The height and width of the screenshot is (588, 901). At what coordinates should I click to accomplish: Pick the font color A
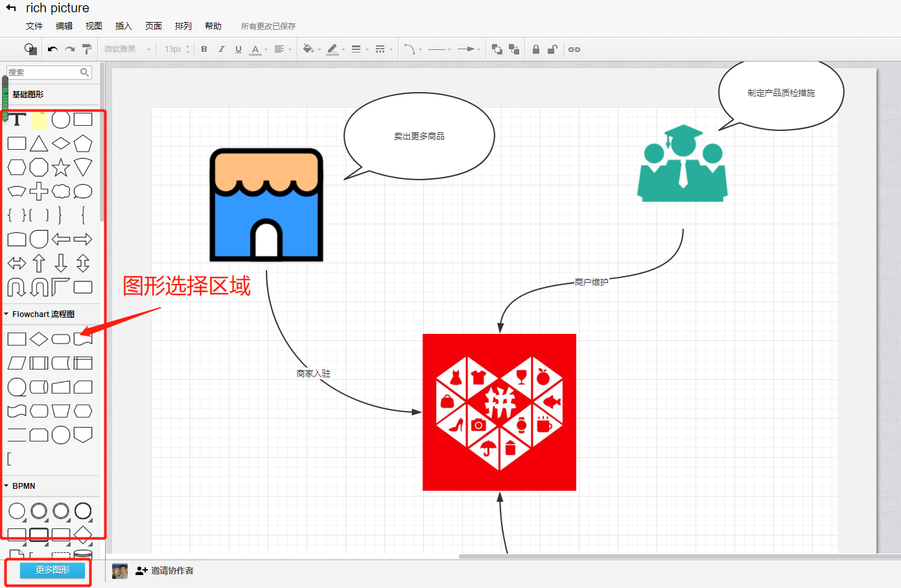pos(255,49)
